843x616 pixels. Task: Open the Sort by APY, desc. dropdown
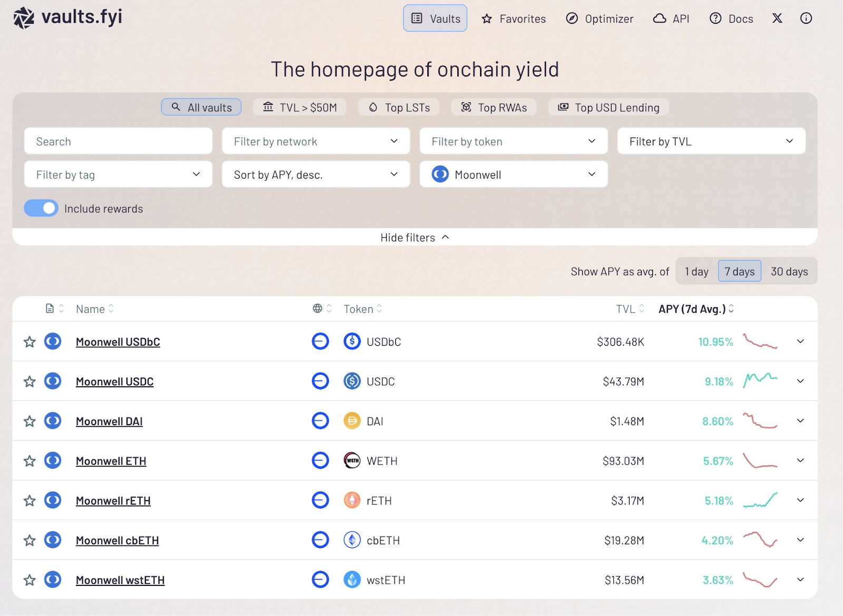pos(316,174)
